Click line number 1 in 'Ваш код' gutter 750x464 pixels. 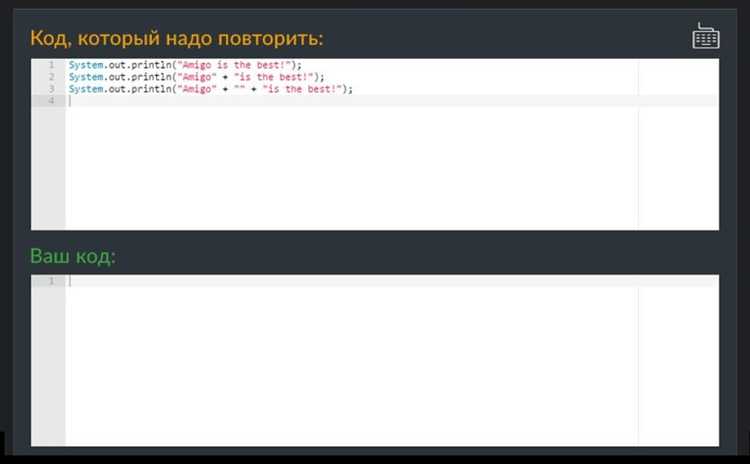52,281
